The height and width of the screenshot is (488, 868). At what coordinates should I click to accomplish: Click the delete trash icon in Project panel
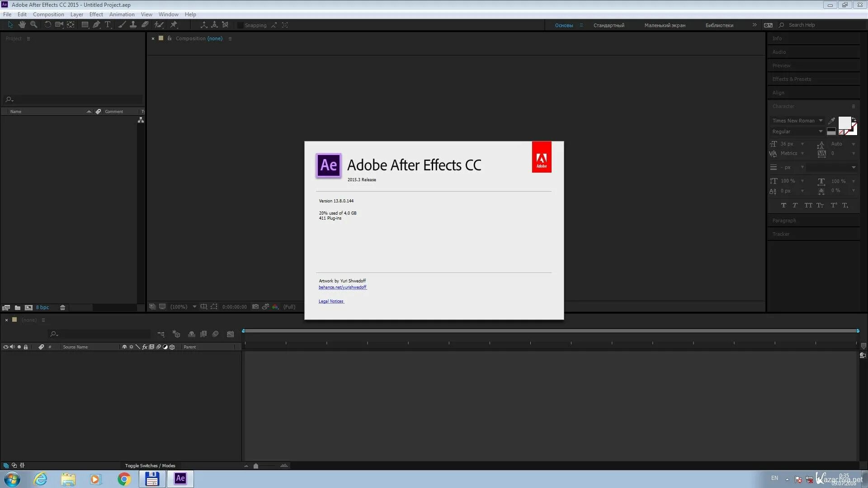pos(62,308)
